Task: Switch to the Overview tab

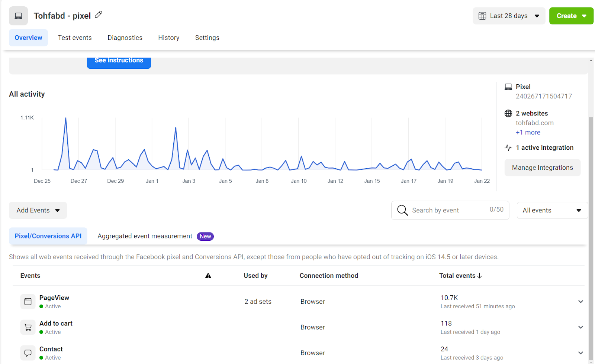Action: pyautogui.click(x=28, y=38)
